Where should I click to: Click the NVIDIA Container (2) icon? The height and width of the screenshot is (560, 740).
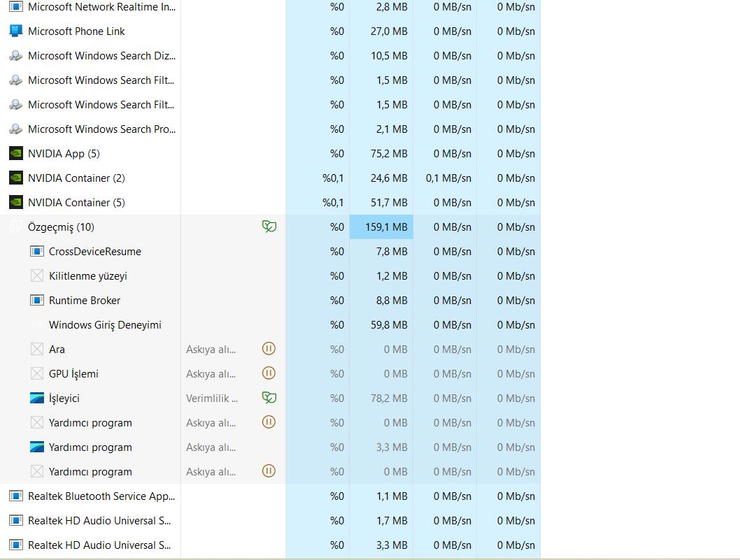click(16, 178)
